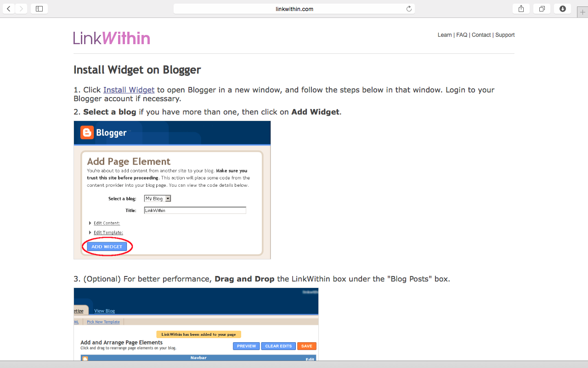Click the linkwithin.com address bar
Viewport: 588px width, 368px height.
point(294,9)
